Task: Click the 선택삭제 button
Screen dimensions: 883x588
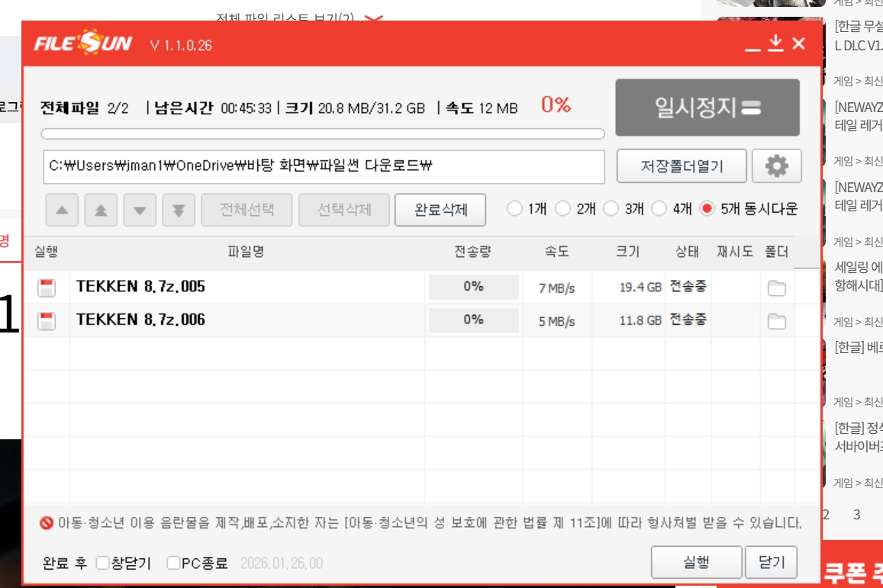Action: [344, 210]
